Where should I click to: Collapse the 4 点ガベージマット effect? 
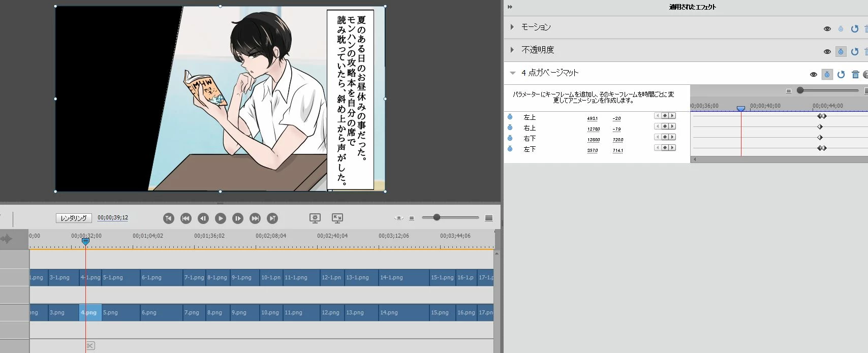click(513, 73)
